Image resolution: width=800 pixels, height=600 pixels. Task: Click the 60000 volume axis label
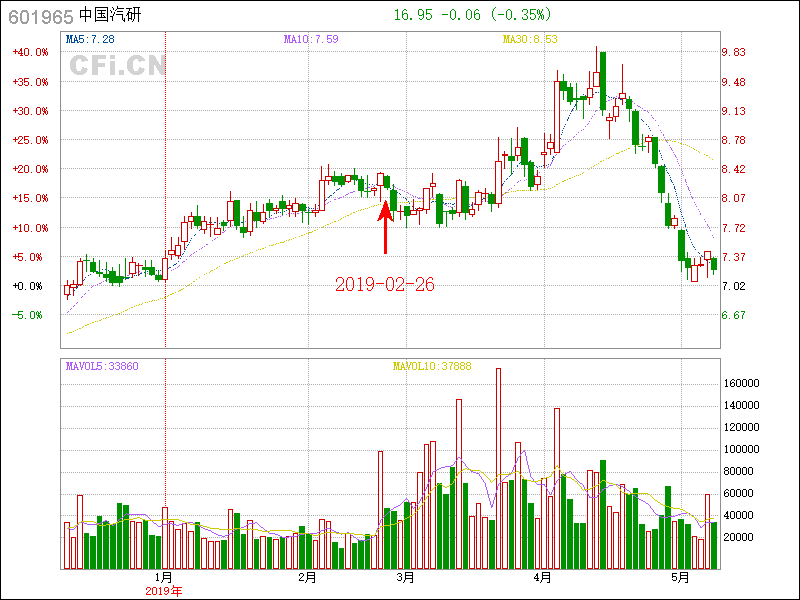tap(739, 493)
